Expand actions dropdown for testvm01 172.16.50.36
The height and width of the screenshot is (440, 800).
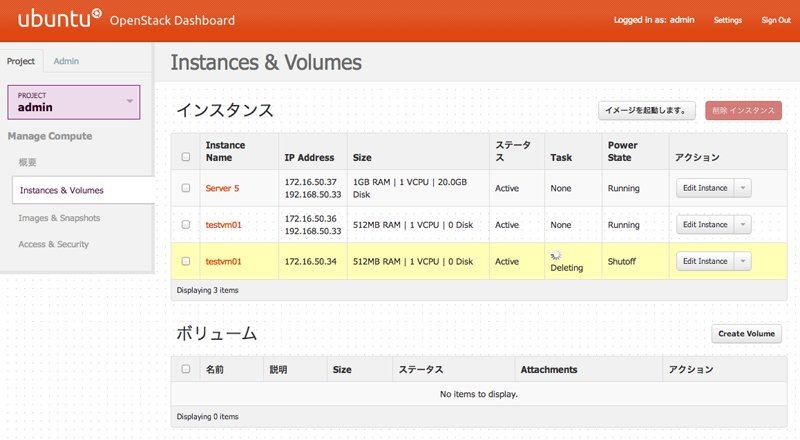[743, 225]
